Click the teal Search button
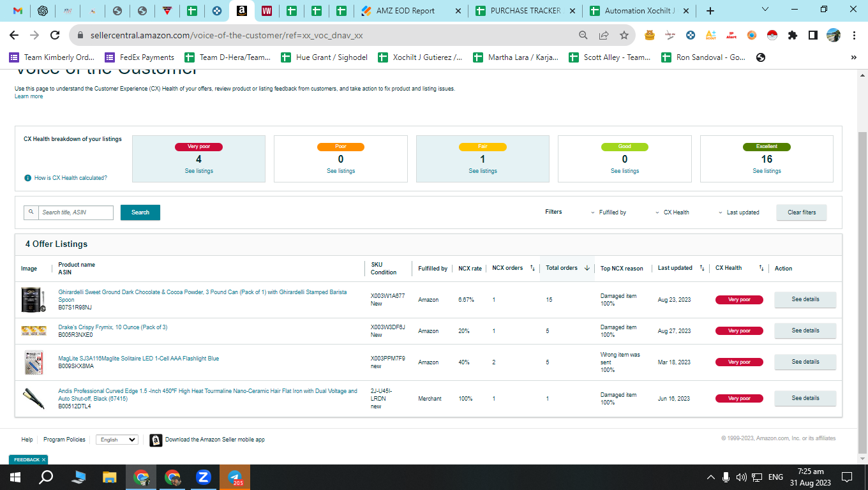 tap(140, 212)
